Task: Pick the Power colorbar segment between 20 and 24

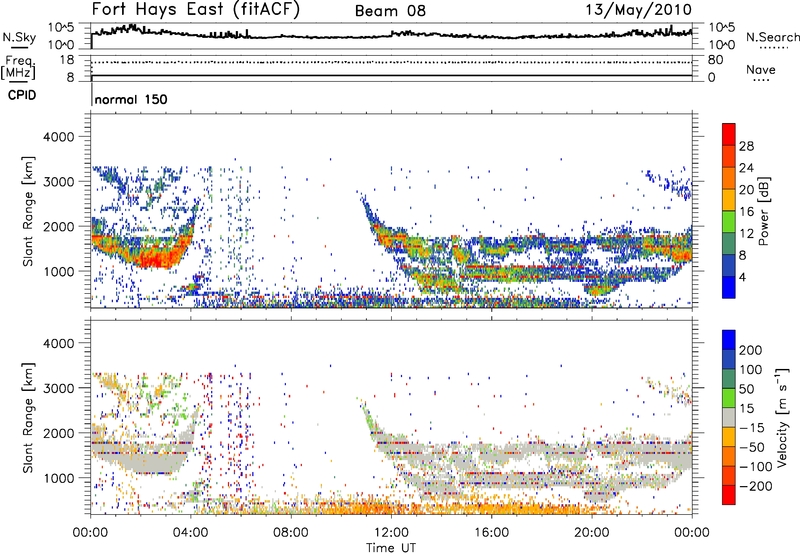Action: click(729, 178)
